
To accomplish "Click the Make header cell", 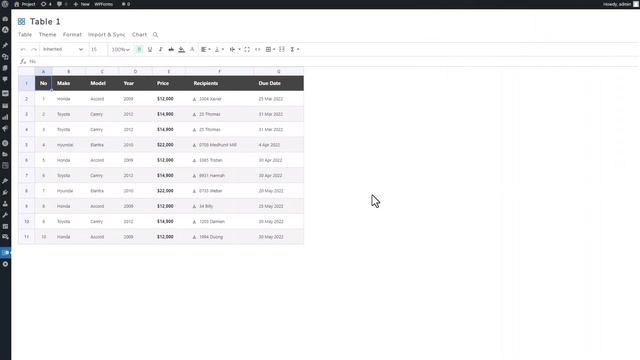I will click(x=69, y=83).
